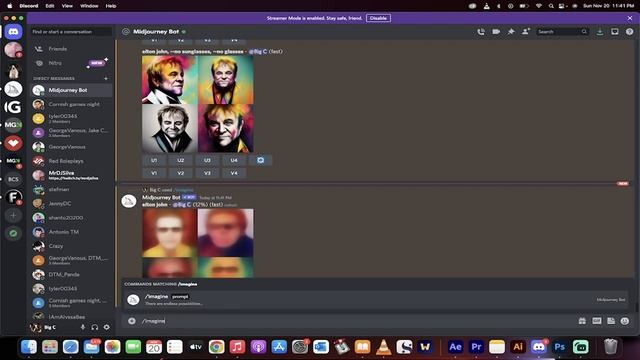
Task: Dismiss the Streamer Mode banner
Action: point(630,18)
